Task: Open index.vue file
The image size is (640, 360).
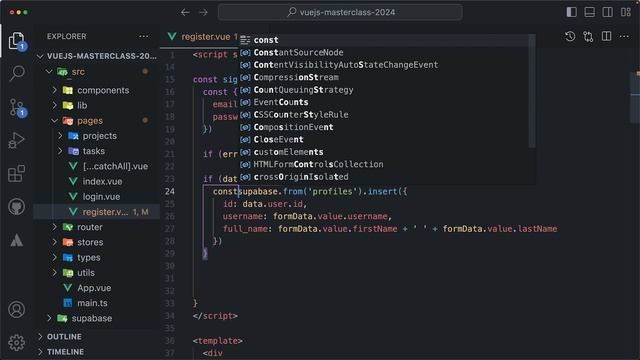Action: point(97,182)
